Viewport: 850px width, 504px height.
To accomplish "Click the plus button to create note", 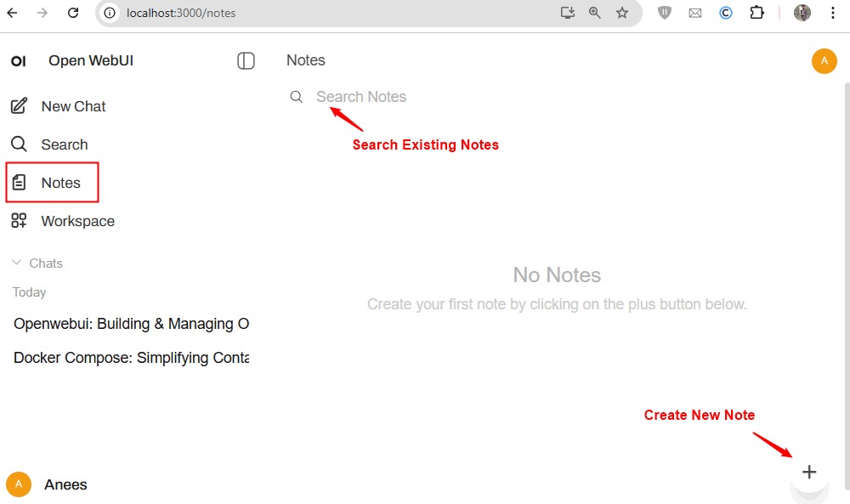I will pos(809,472).
